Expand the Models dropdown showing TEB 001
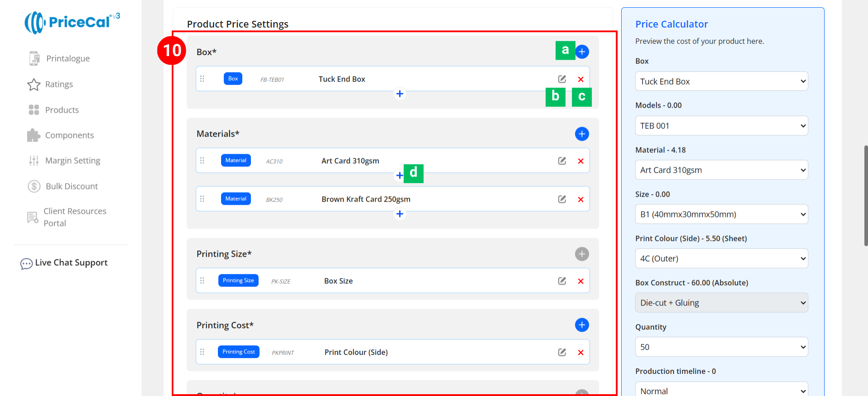 click(721, 126)
